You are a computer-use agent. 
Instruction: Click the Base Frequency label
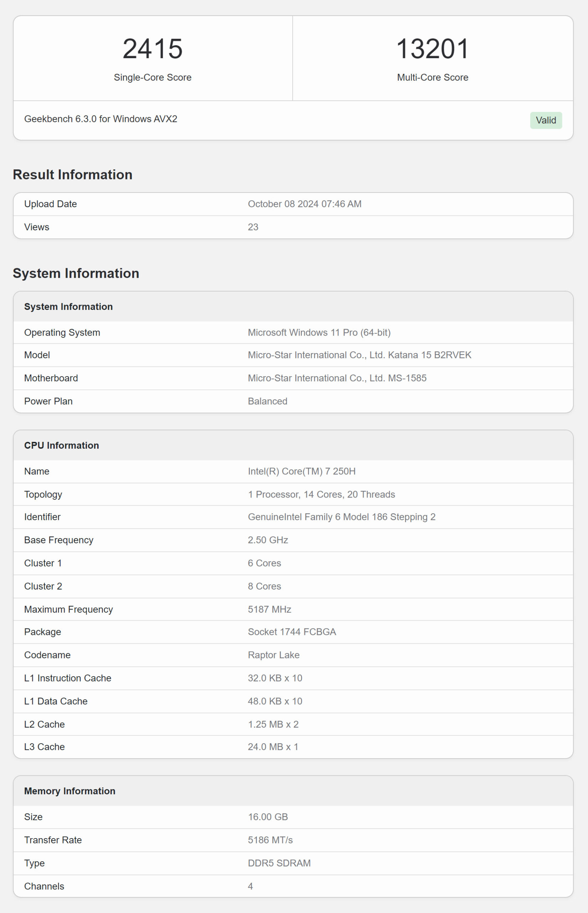point(58,540)
